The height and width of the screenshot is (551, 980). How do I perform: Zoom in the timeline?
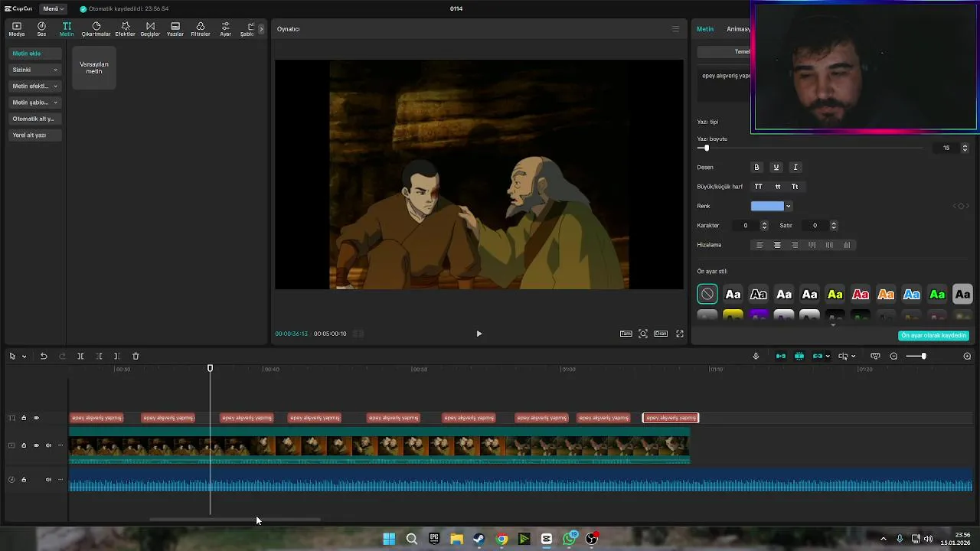(x=967, y=356)
